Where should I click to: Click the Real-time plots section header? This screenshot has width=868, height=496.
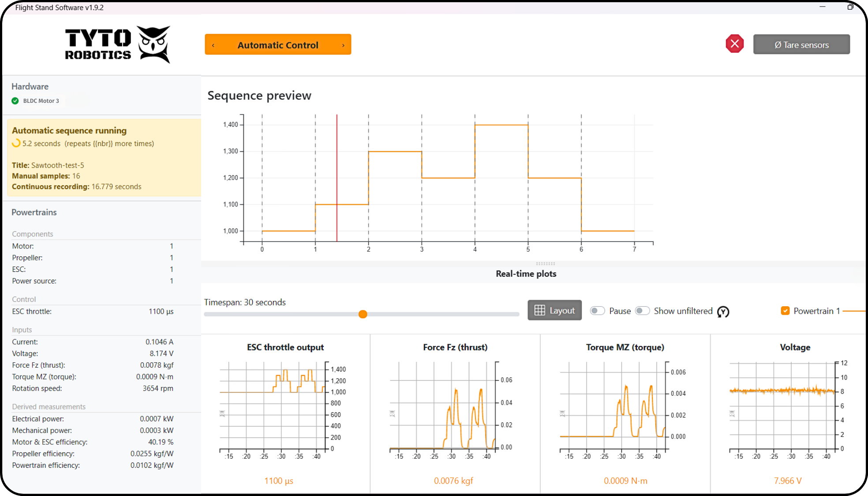point(526,274)
